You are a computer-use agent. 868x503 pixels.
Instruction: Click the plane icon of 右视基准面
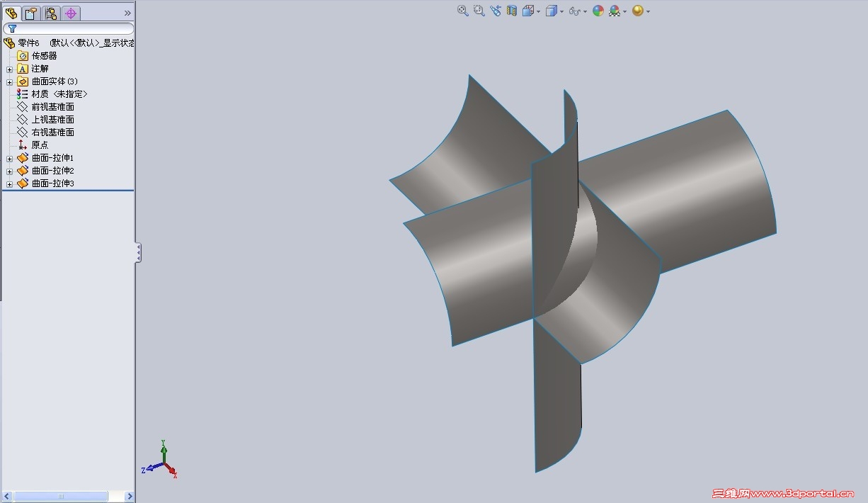point(23,132)
